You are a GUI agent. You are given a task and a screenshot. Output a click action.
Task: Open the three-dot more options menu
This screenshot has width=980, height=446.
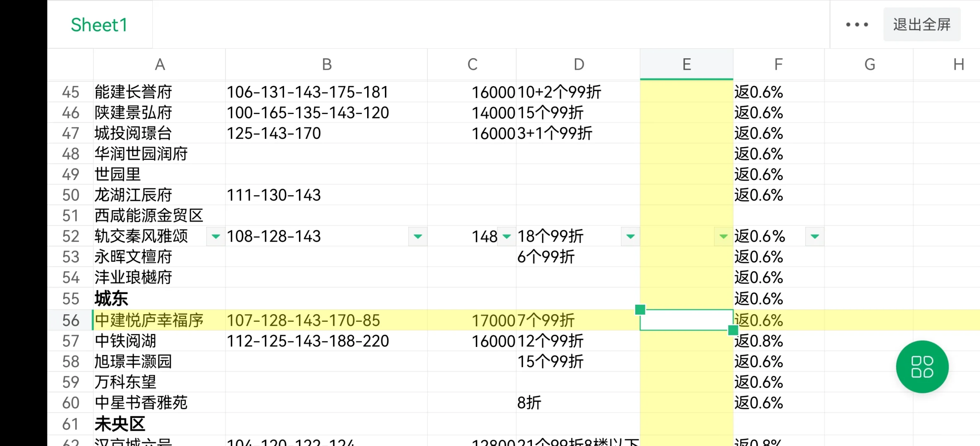(857, 25)
